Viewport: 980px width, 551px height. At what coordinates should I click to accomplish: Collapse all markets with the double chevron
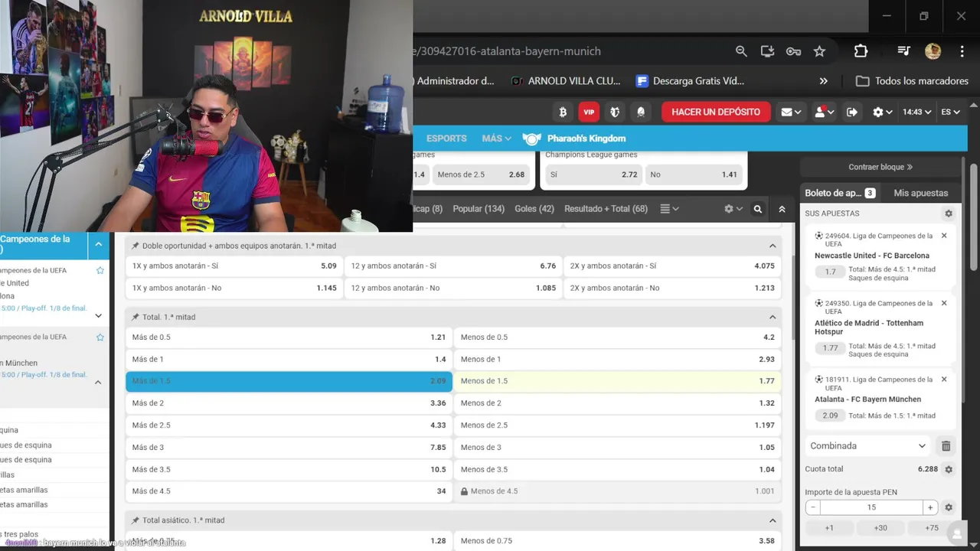pyautogui.click(x=782, y=209)
